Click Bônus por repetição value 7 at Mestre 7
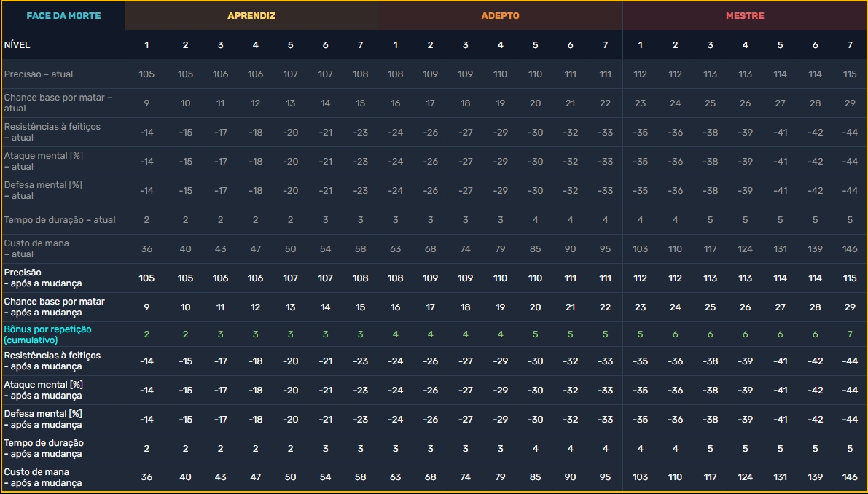The width and height of the screenshot is (868, 494). 850,334
